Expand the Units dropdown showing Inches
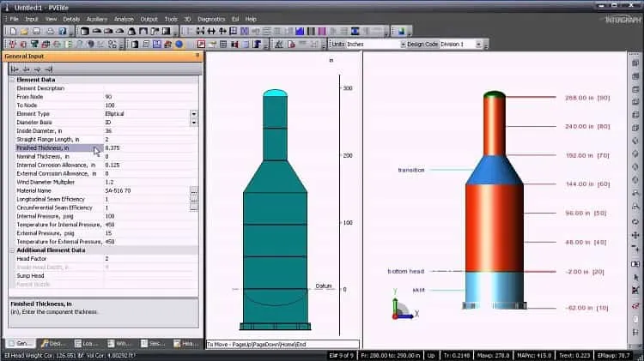This screenshot has height=361, width=644. click(x=403, y=44)
